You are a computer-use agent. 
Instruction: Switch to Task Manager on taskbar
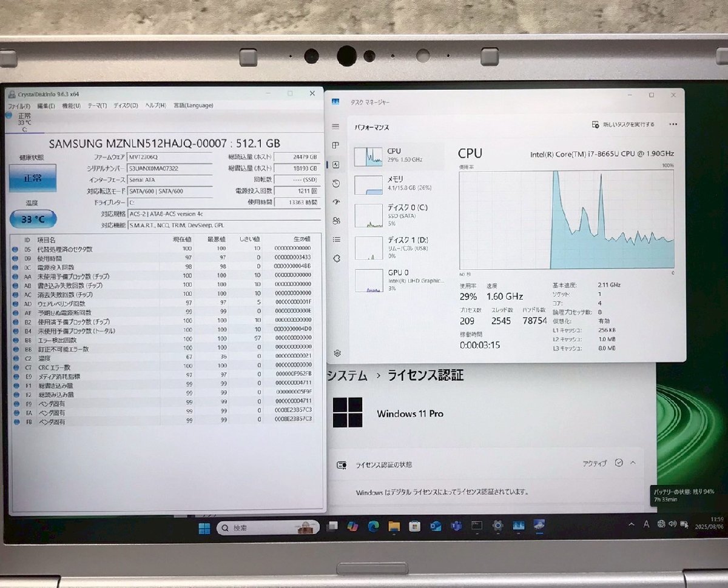coord(519,526)
